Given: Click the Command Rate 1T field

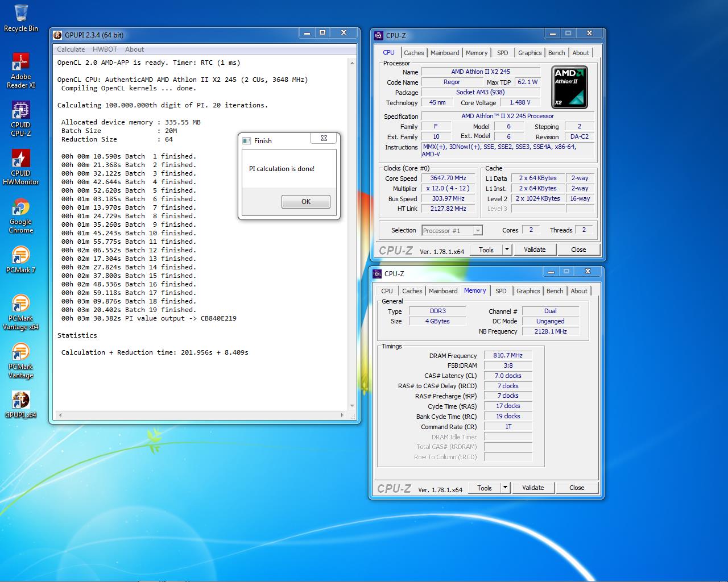Looking at the screenshot, I should coord(508,426).
